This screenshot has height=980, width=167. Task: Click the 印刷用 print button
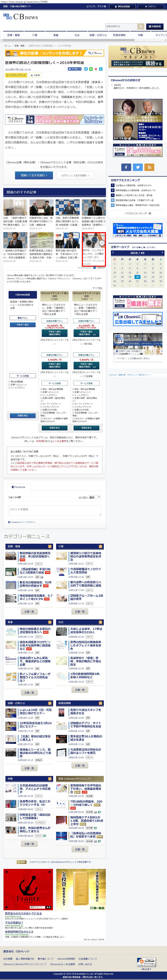coord(35,75)
